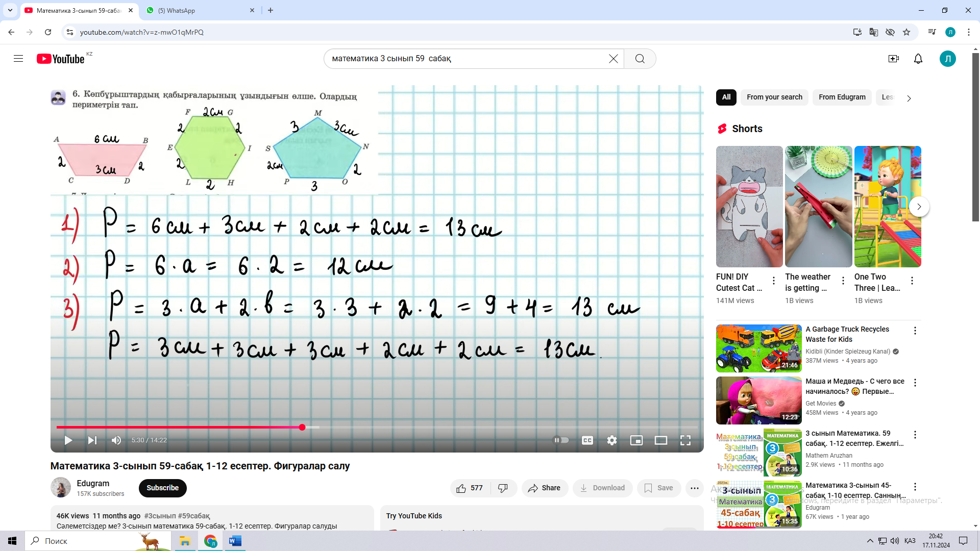Select the From Edugram filter chip
The width and height of the screenshot is (980, 551).
tap(842, 97)
